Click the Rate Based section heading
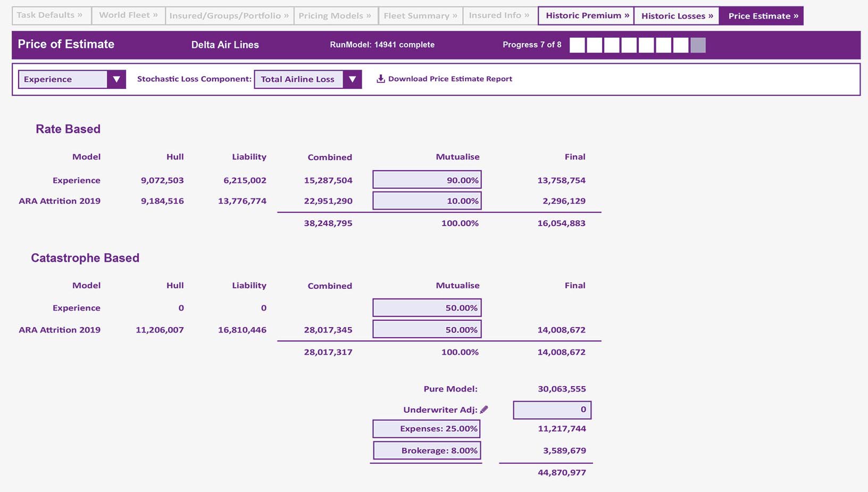Screen dimensions: 868x492 point(68,129)
